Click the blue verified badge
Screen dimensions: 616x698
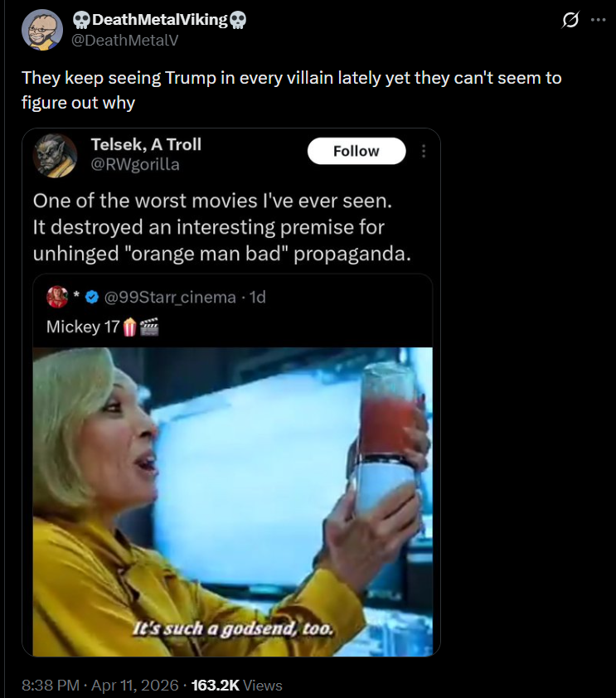pyautogui.click(x=92, y=297)
